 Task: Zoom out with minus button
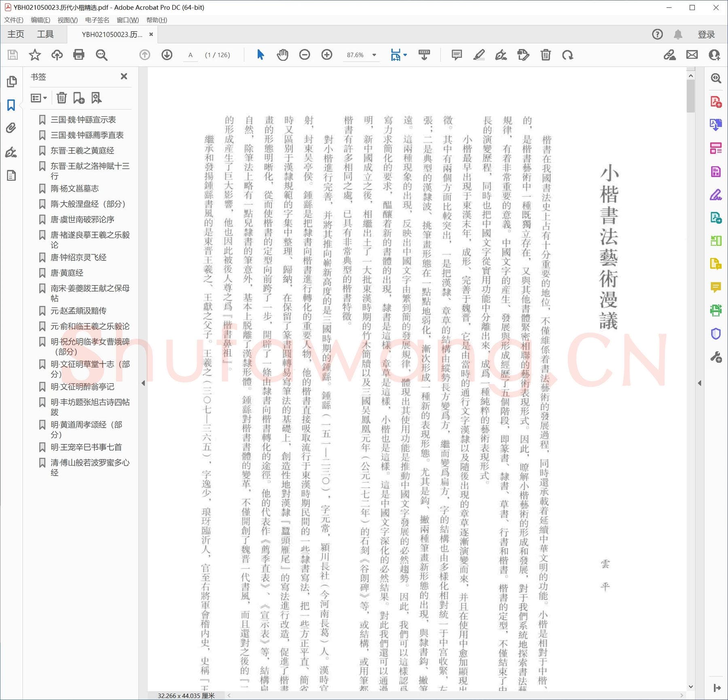point(305,55)
